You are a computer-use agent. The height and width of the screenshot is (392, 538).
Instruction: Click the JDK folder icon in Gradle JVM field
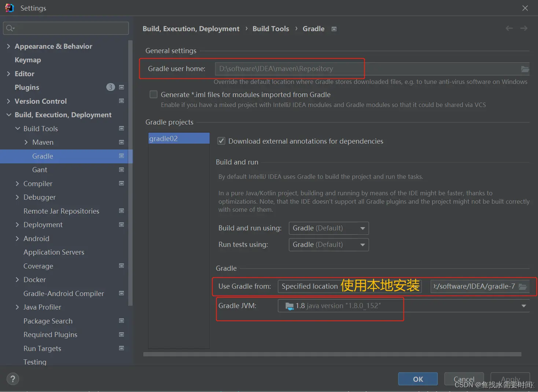click(x=289, y=306)
